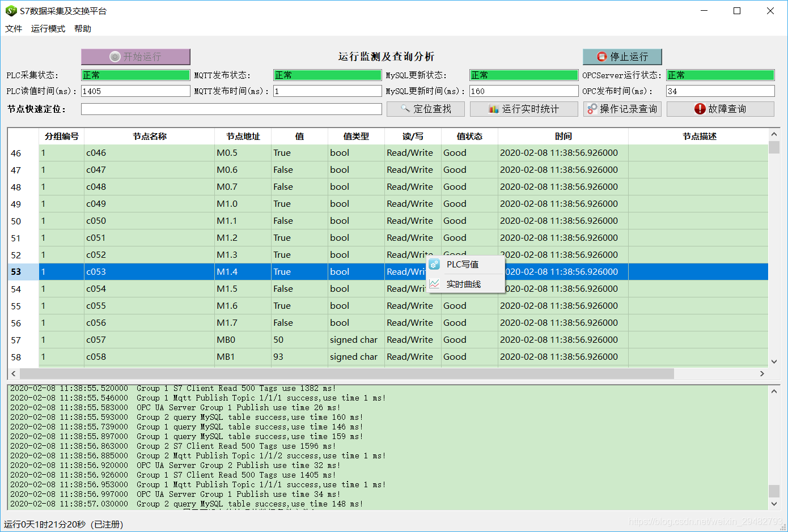Click the 定位查找 search button
Viewport: 788px width, 532px height.
[425, 109]
